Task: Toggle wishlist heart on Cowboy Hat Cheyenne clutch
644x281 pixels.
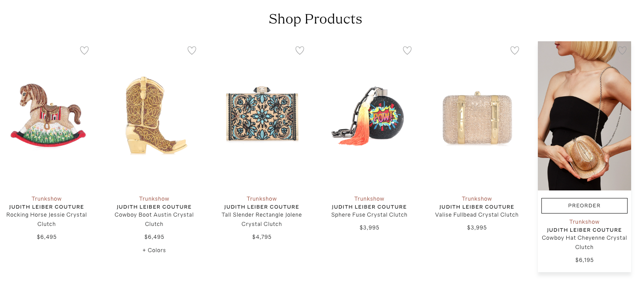Action: coord(622,51)
